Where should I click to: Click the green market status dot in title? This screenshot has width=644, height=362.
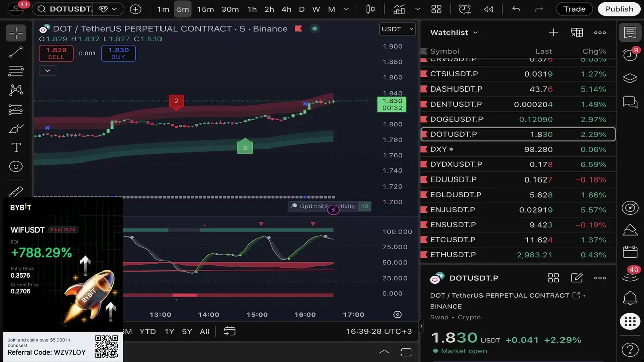tap(315, 29)
